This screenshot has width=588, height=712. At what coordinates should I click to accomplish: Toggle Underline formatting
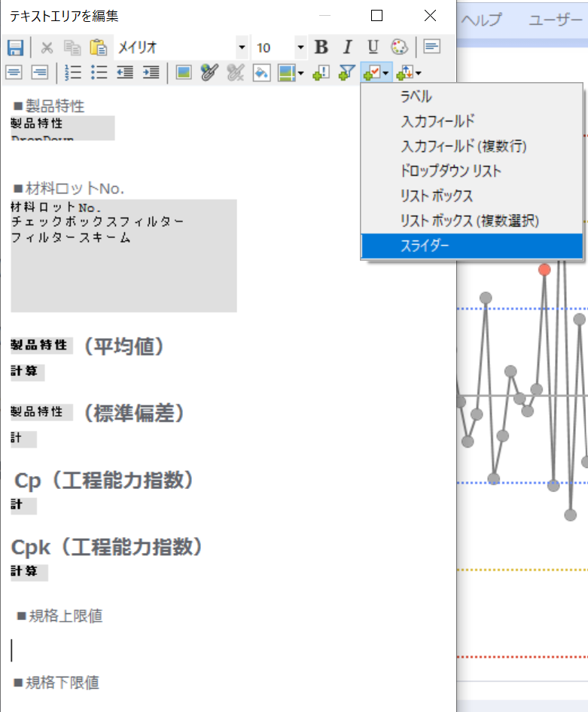(x=373, y=47)
